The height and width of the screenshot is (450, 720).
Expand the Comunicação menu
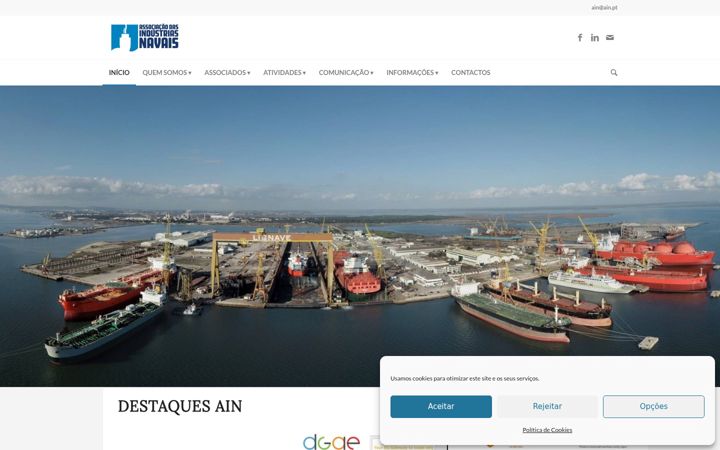(x=346, y=73)
